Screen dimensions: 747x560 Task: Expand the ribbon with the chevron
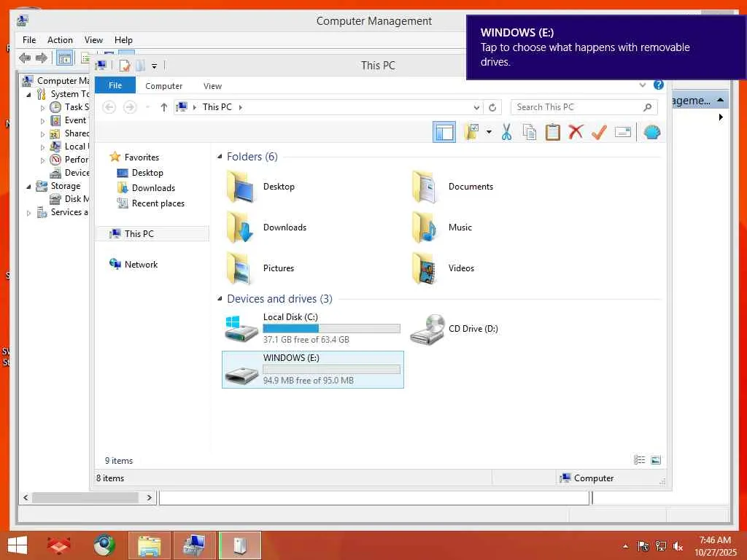[x=643, y=85]
